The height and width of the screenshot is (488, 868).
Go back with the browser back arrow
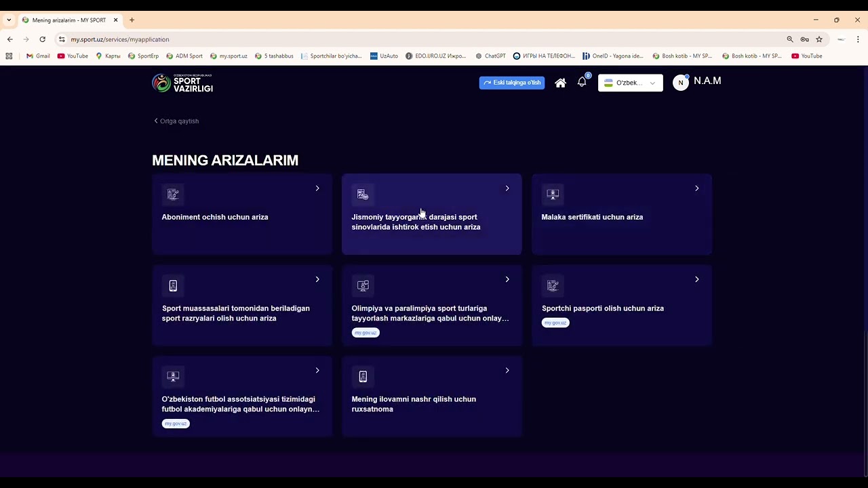[x=9, y=39]
